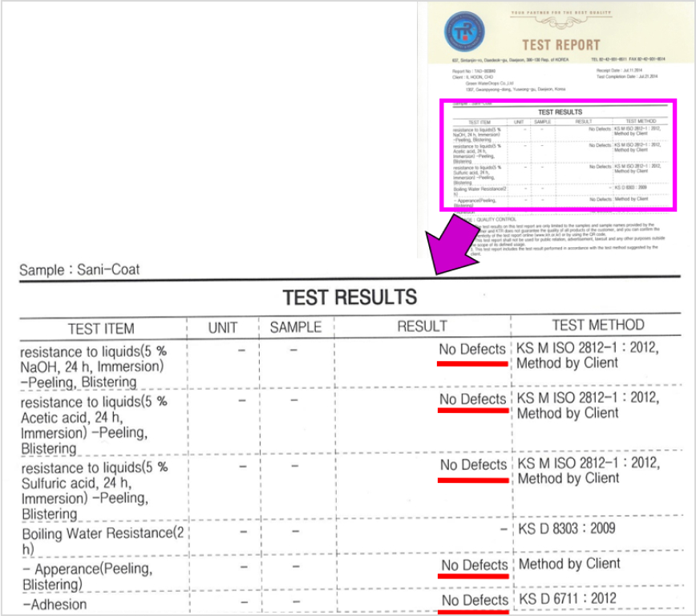The height and width of the screenshot is (616, 696).
Task: Click 'No Defects' in the Apperance row
Action: [x=475, y=565]
